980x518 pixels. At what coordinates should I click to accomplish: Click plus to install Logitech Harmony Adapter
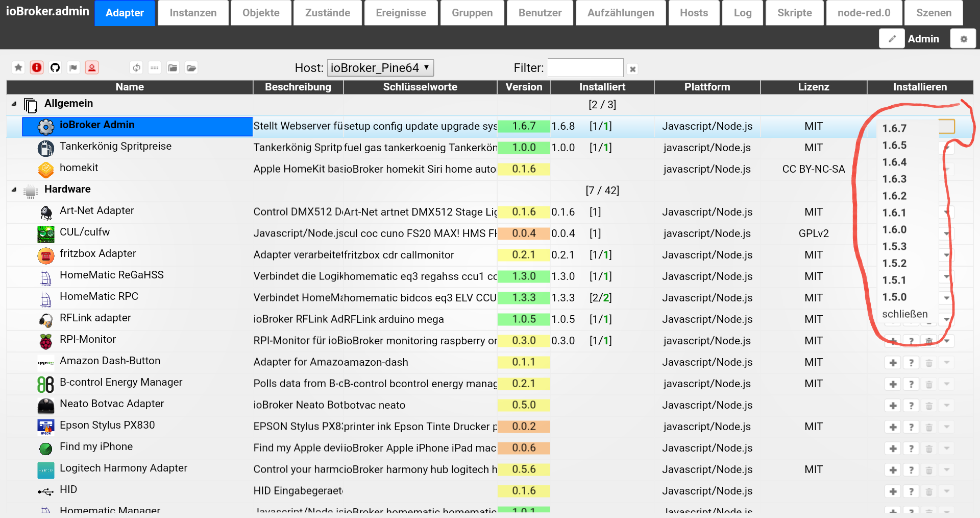[x=893, y=470]
